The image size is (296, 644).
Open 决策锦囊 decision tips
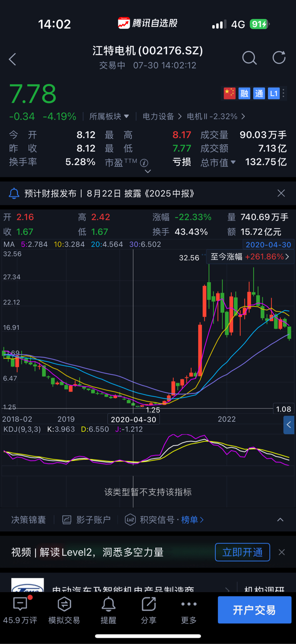point(29,520)
